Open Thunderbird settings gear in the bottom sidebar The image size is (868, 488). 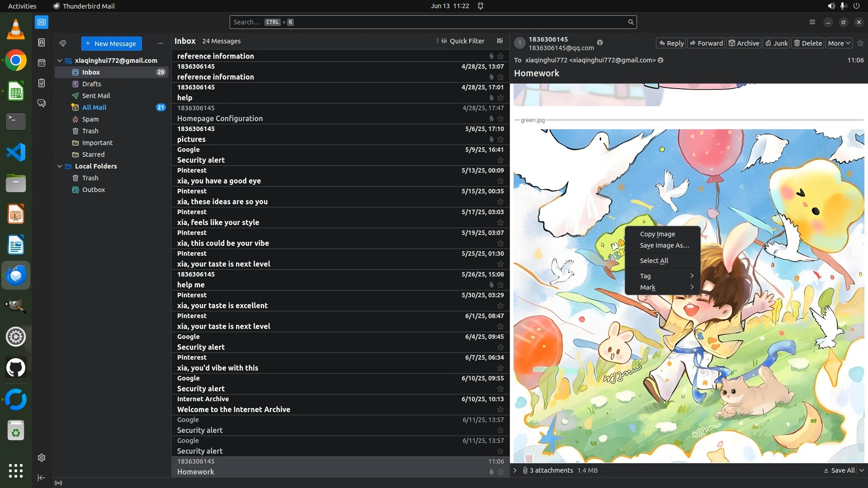click(x=42, y=458)
